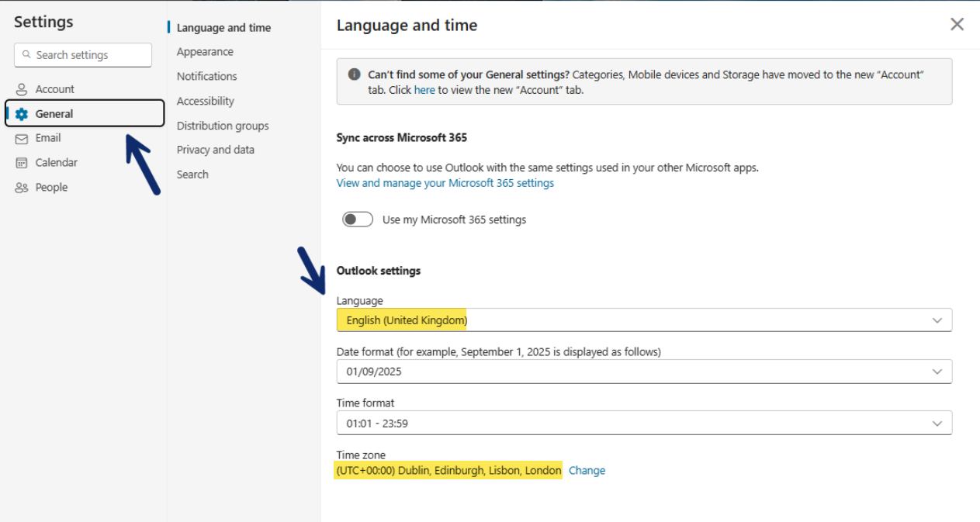Click the 'Language' field label
The width and height of the screenshot is (980, 522).
click(x=359, y=301)
